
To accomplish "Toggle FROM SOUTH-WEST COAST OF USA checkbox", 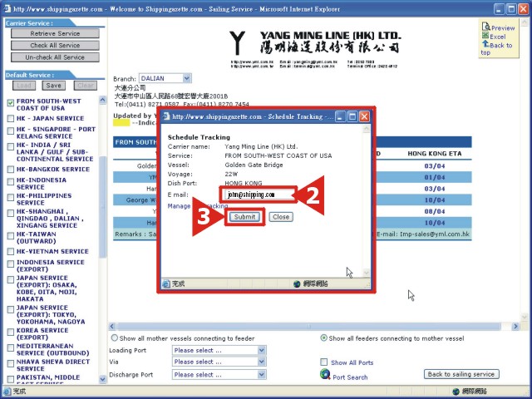I will coord(11,102).
